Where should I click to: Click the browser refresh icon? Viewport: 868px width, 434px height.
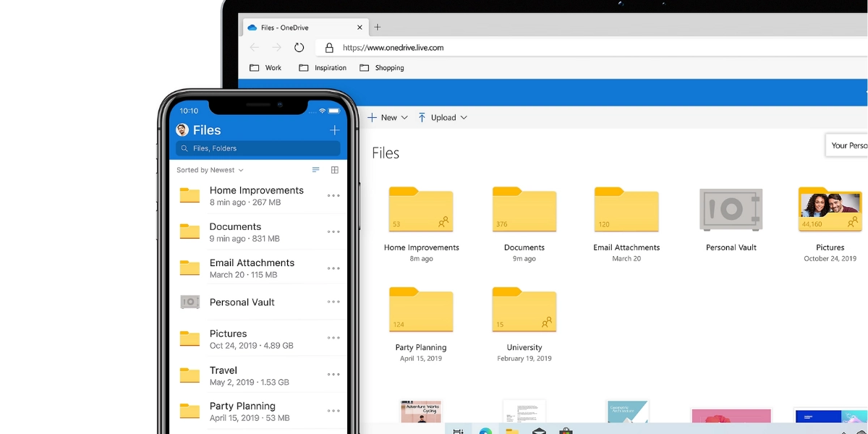[x=299, y=48]
